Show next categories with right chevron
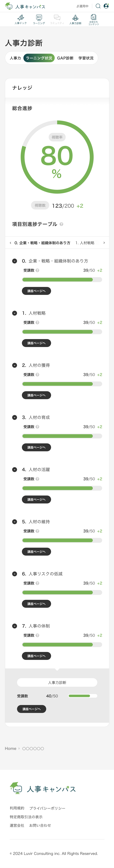This screenshot has width=114, height=868. [104, 243]
